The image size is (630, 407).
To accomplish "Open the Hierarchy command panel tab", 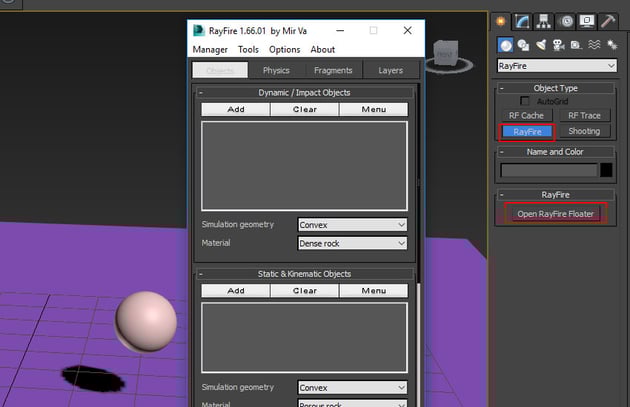I will 543,21.
